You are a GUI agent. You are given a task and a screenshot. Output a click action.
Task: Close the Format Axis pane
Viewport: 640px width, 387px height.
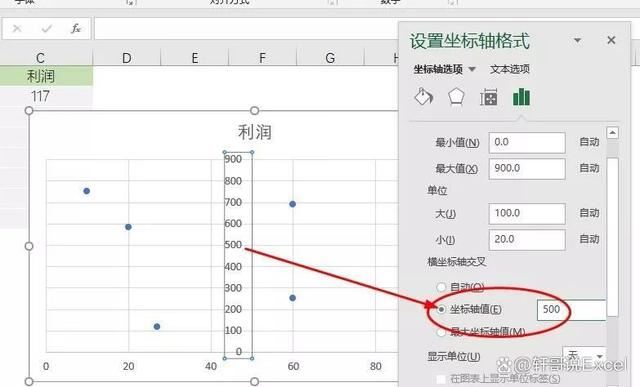point(611,40)
